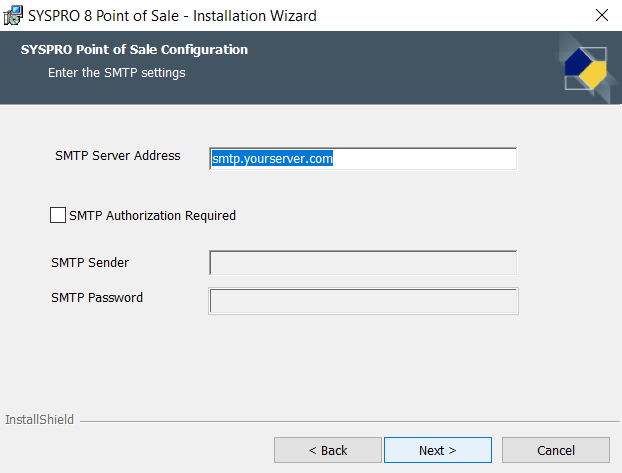This screenshot has height=473, width=622.
Task: Click the SYSPRO Point of Sale Configuration heading
Action: pyautogui.click(x=134, y=50)
